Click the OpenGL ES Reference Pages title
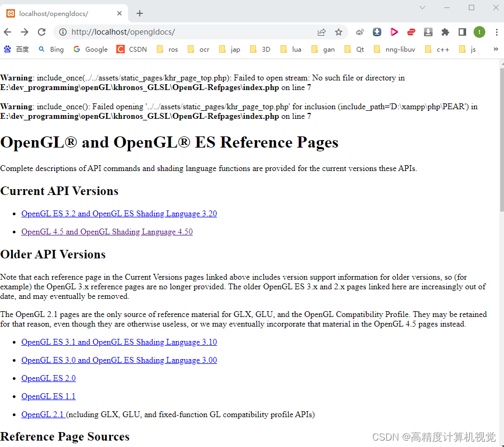This screenshot has width=504, height=447. (x=170, y=142)
